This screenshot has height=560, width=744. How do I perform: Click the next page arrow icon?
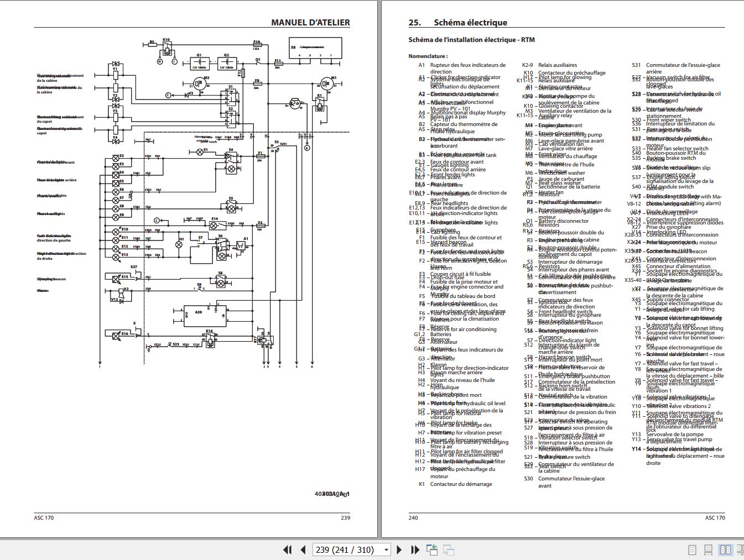coord(398,549)
